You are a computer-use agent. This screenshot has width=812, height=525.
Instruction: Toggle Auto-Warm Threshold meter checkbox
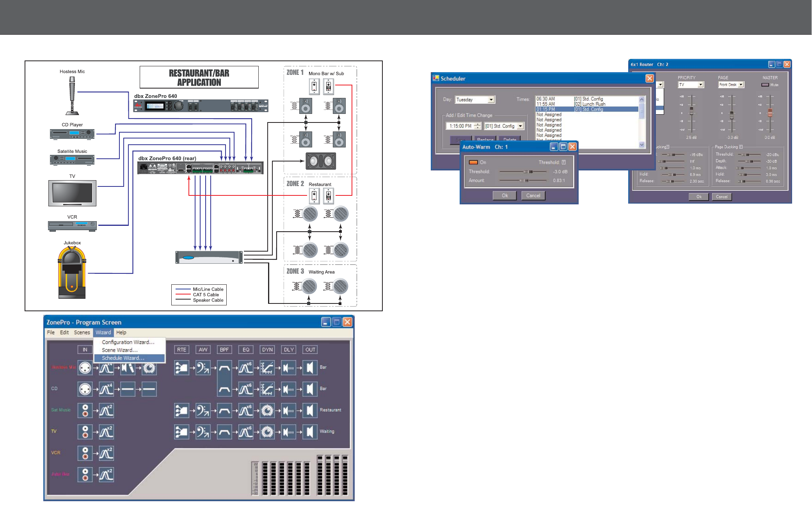[563, 162]
